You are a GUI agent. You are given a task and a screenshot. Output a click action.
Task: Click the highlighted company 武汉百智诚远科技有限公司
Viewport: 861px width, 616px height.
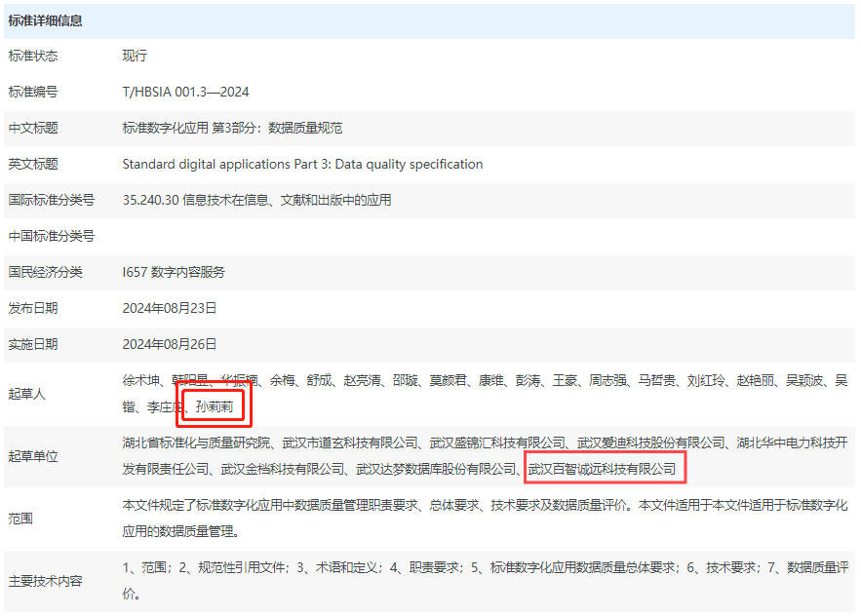pyautogui.click(x=602, y=469)
